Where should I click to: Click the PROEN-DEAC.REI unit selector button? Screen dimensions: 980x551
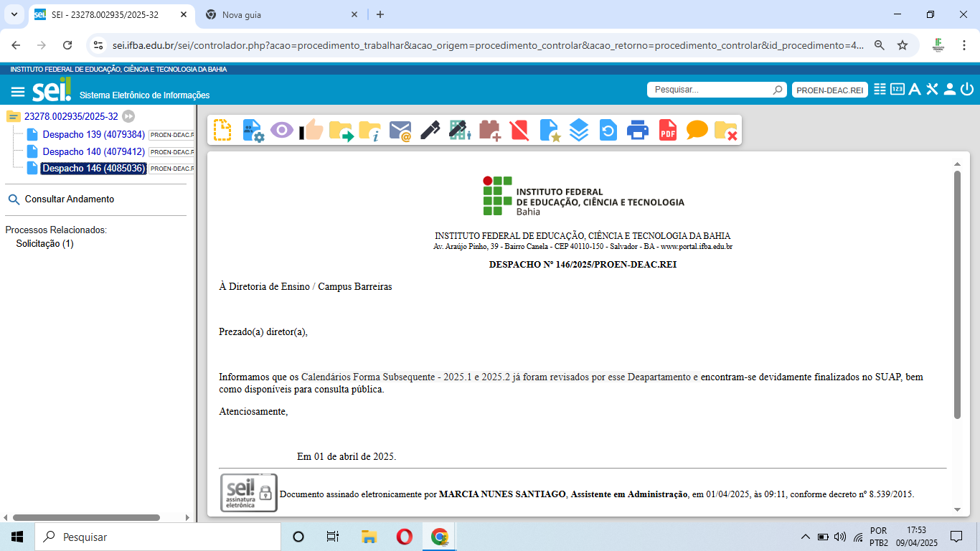tap(830, 90)
